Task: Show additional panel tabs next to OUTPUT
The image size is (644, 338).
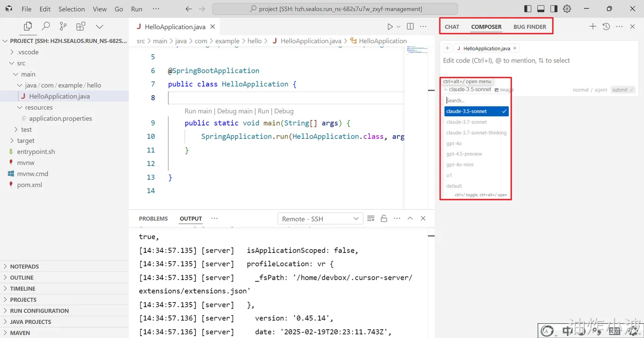Action: [214, 218]
